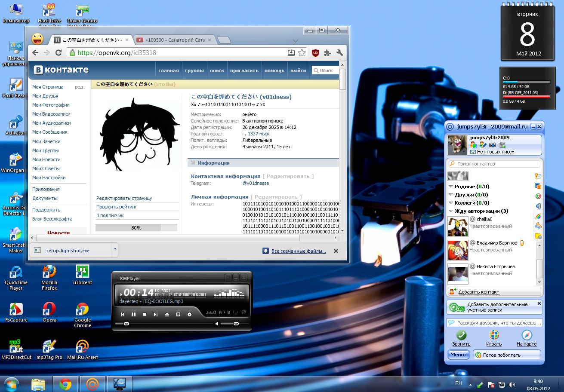Click the Расскажи друзьям status field

pos(494,323)
